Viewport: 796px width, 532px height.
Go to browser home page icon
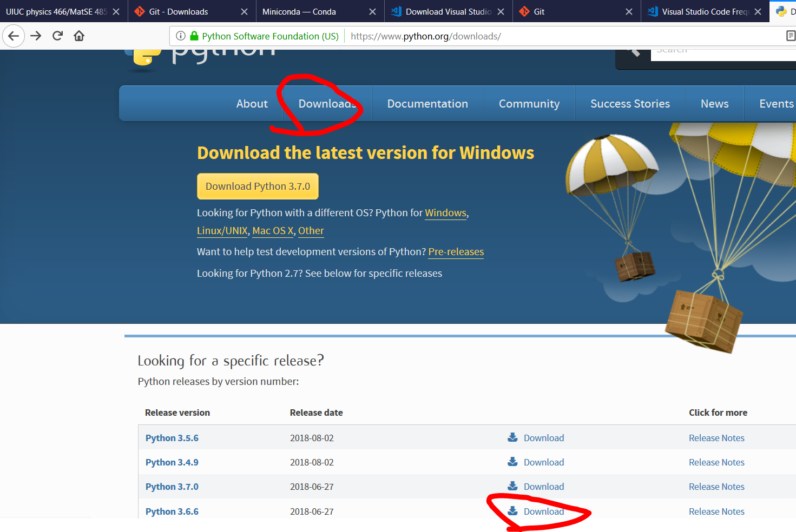pos(79,36)
